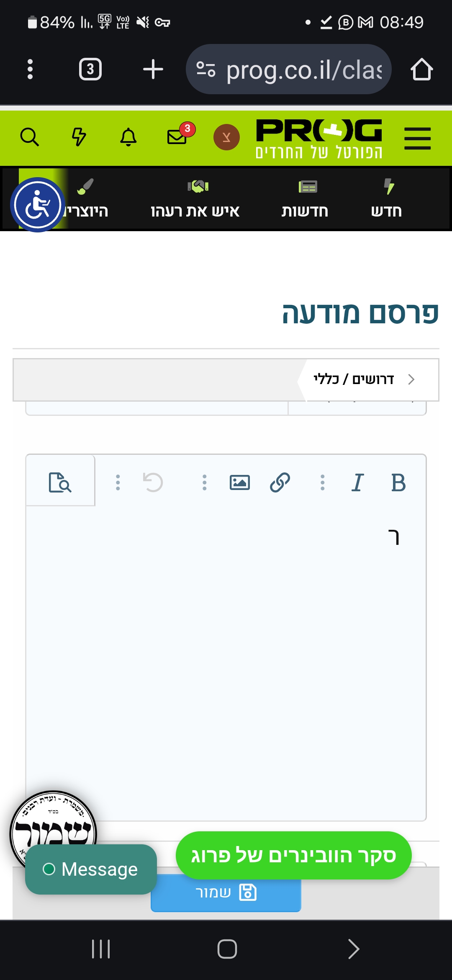452x980 pixels.
Task: Toggle bold text formatting
Action: (x=398, y=482)
